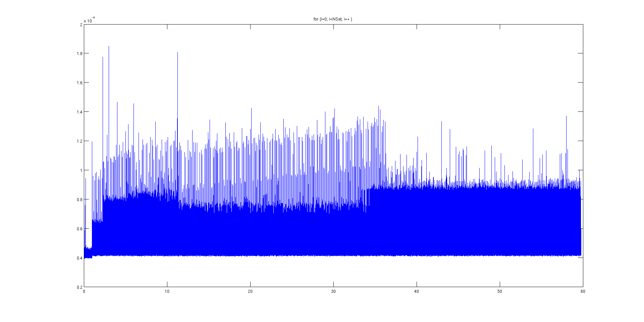Image resolution: width=644 pixels, height=322 pixels.
Task: Select the y-axis tick label 0.8
Action: (79, 199)
